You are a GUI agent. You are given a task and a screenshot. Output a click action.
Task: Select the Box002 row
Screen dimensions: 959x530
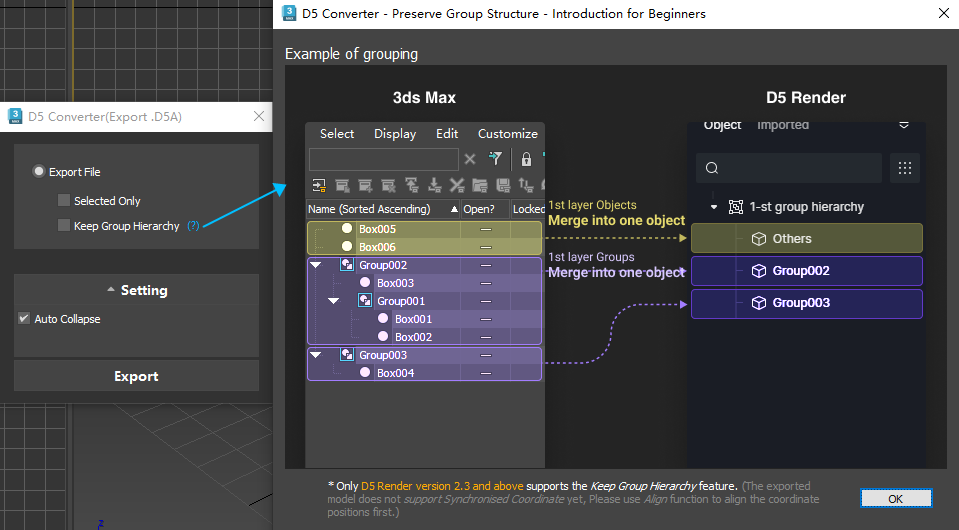point(424,337)
